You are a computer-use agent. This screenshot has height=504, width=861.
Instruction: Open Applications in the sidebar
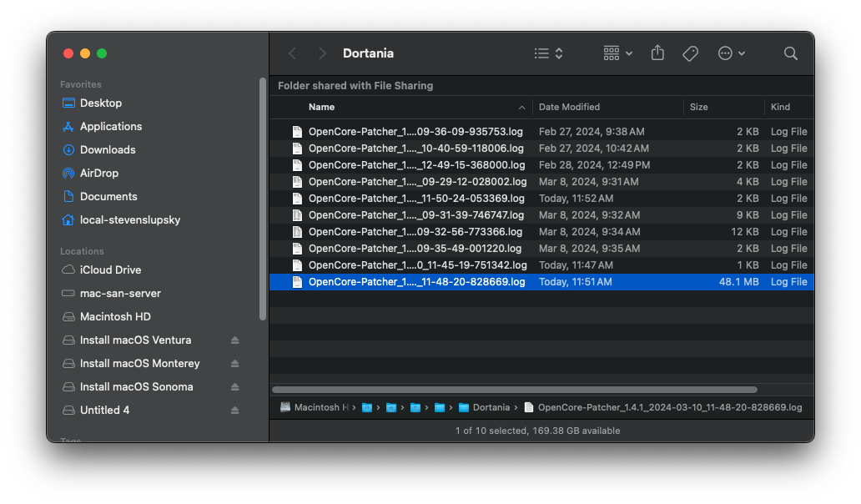pos(102,126)
